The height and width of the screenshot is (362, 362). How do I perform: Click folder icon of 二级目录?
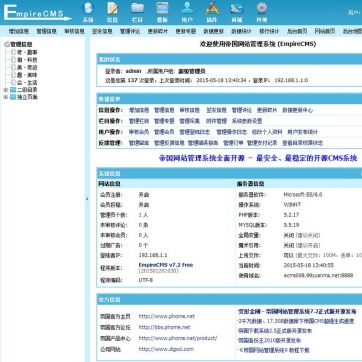[x=13, y=90]
